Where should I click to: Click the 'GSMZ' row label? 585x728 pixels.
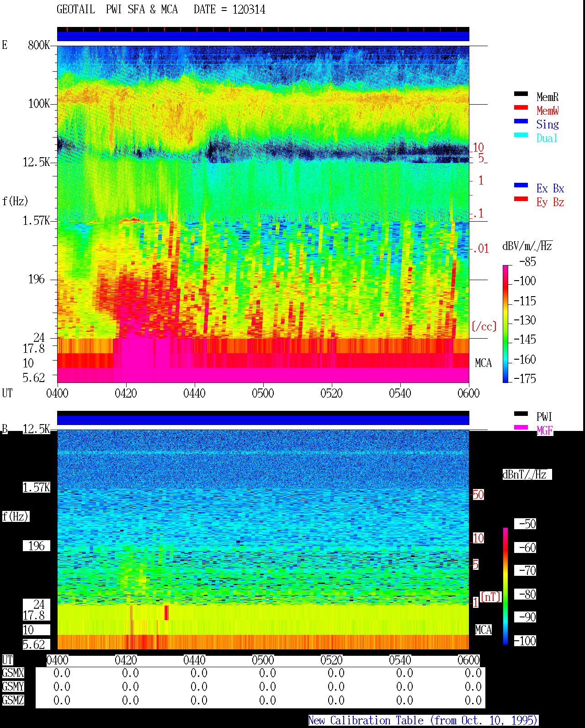13,700
